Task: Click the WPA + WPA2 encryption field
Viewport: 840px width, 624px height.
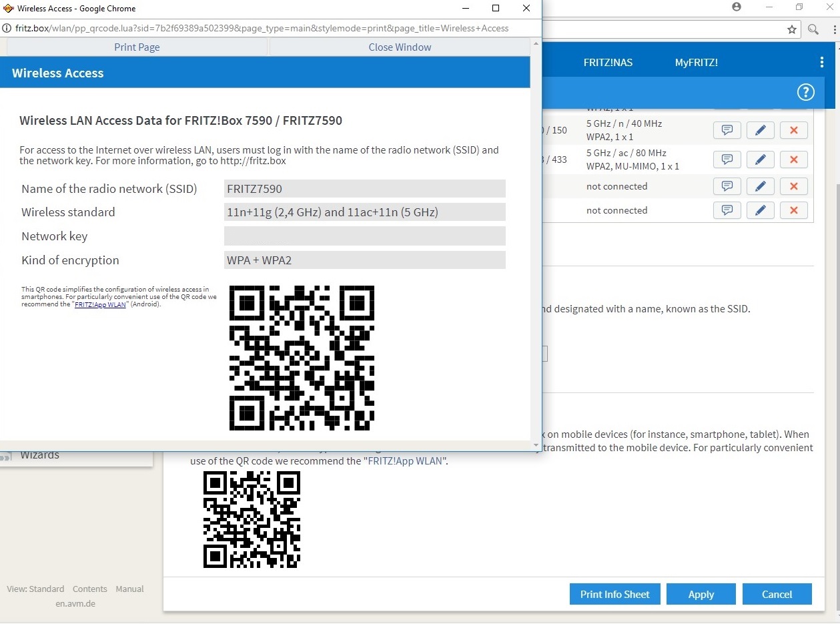Action: [365, 260]
